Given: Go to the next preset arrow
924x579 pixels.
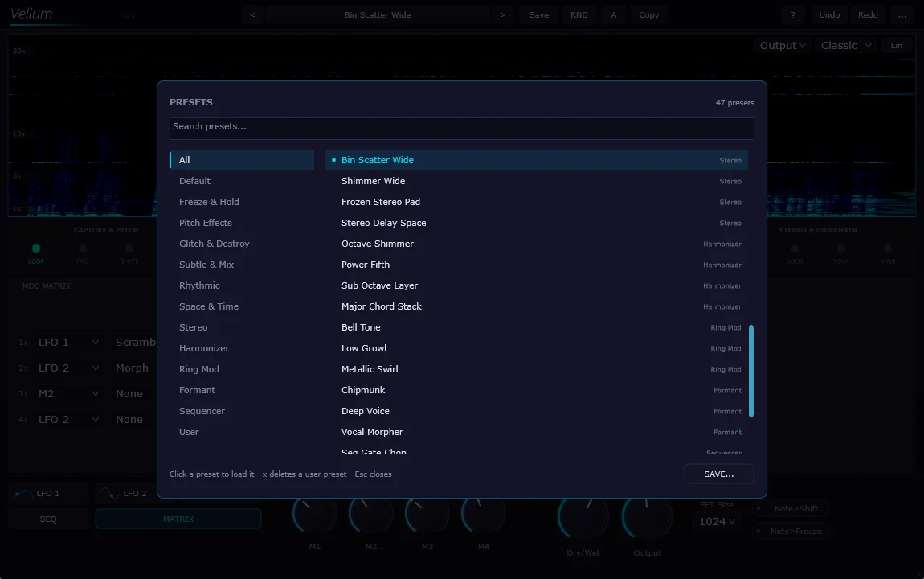Looking at the screenshot, I should [503, 14].
